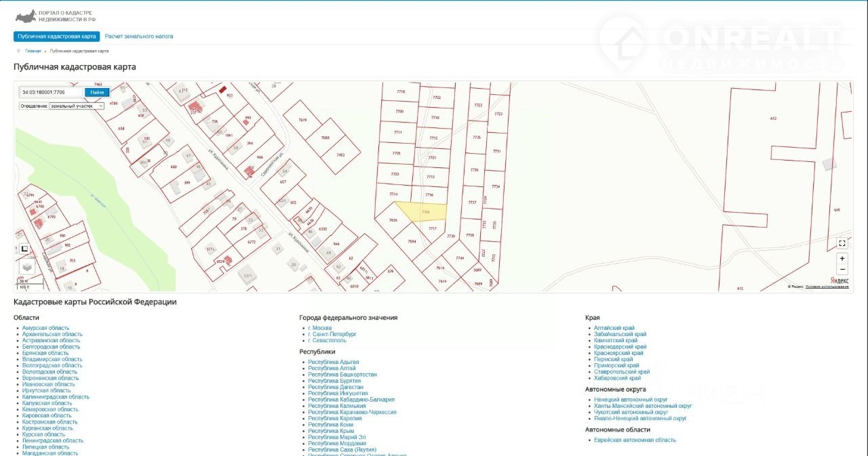Viewport: 868px width, 456px height.
Task: Zoom in with the plus button
Action: 842,259
